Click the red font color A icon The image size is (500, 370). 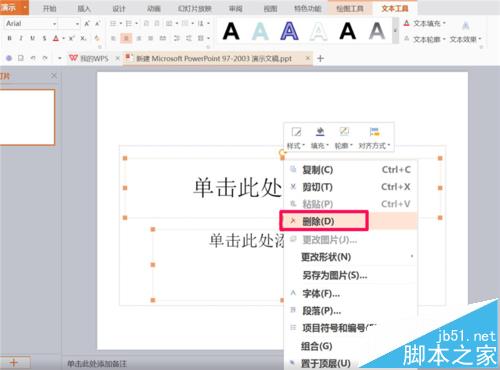[56, 38]
